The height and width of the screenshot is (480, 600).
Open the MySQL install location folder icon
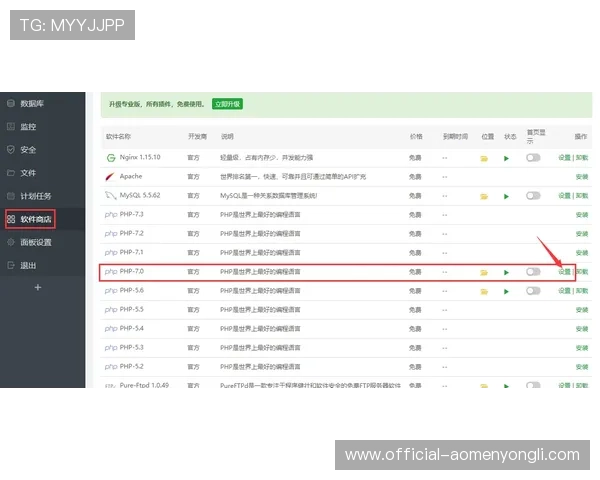click(x=484, y=196)
